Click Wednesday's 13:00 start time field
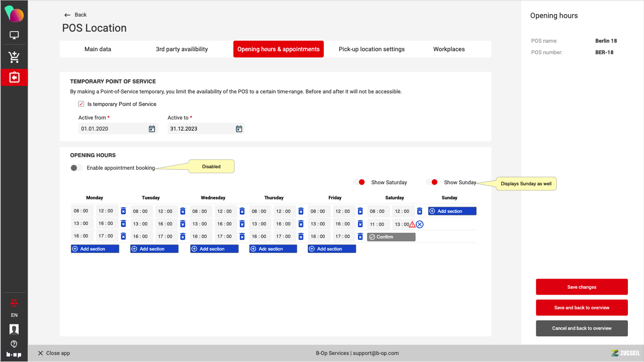The width and height of the screenshot is (644, 362). point(200,224)
